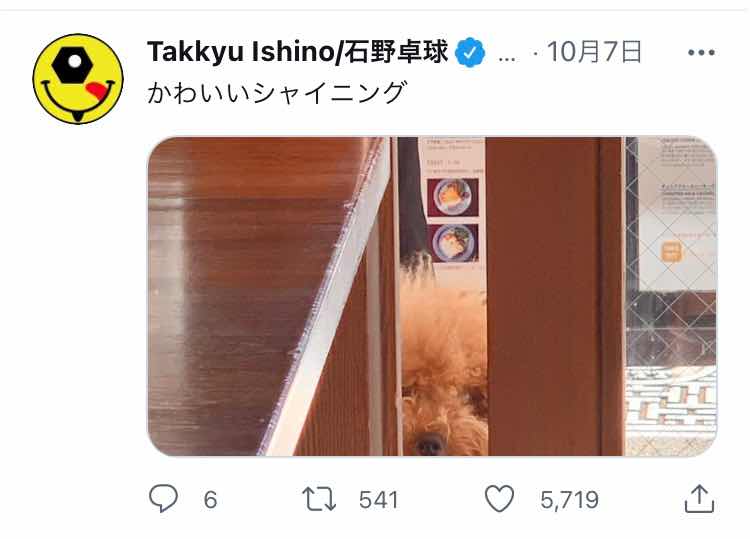Viewport: 750px width, 539px height.
Task: Like the tweet with the heart icon
Action: (x=499, y=498)
